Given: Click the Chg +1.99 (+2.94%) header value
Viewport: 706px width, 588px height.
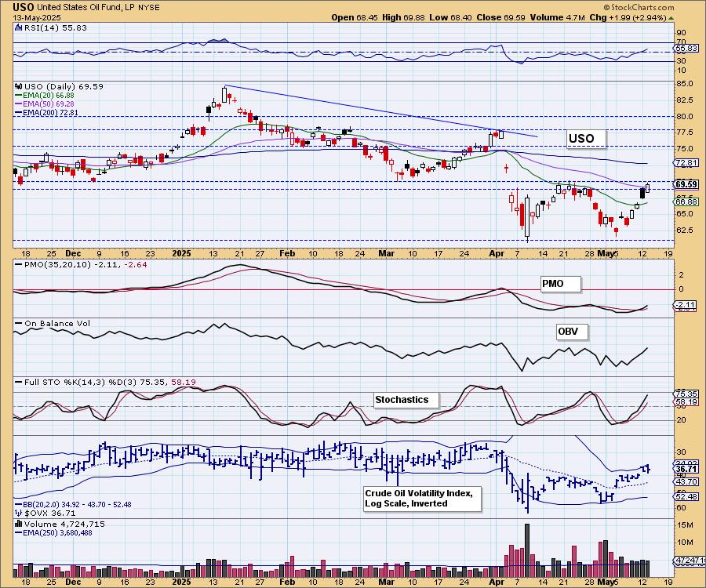Looking at the screenshot, I should click(628, 17).
